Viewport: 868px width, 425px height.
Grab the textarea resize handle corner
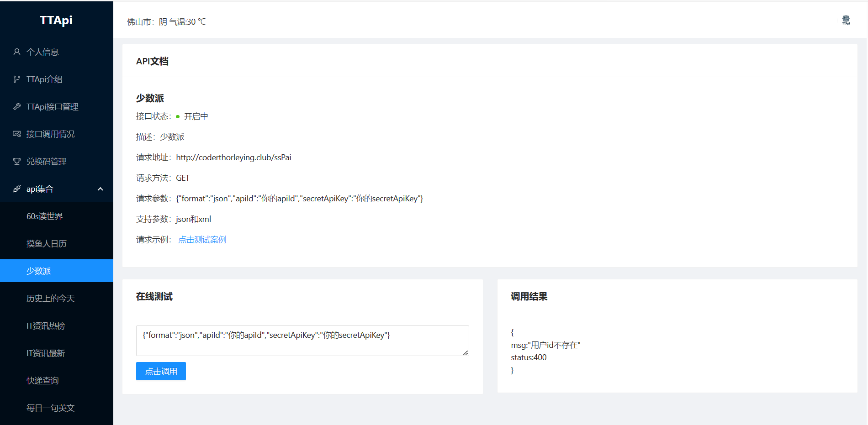(x=466, y=352)
